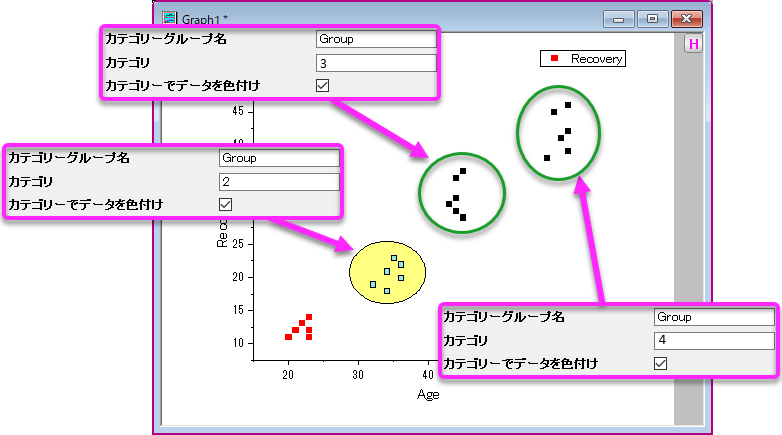Toggle color-by-category checkbox for category 3
Viewport: 782px width, 435px height.
point(322,85)
